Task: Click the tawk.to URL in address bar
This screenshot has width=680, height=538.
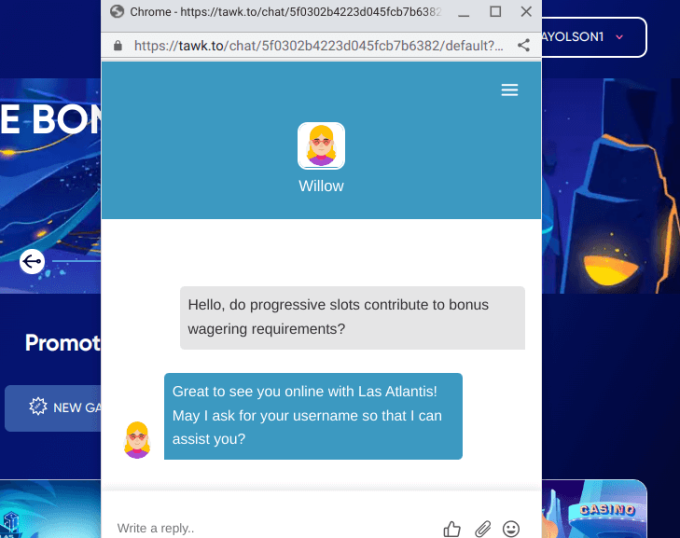Action: click(319, 46)
